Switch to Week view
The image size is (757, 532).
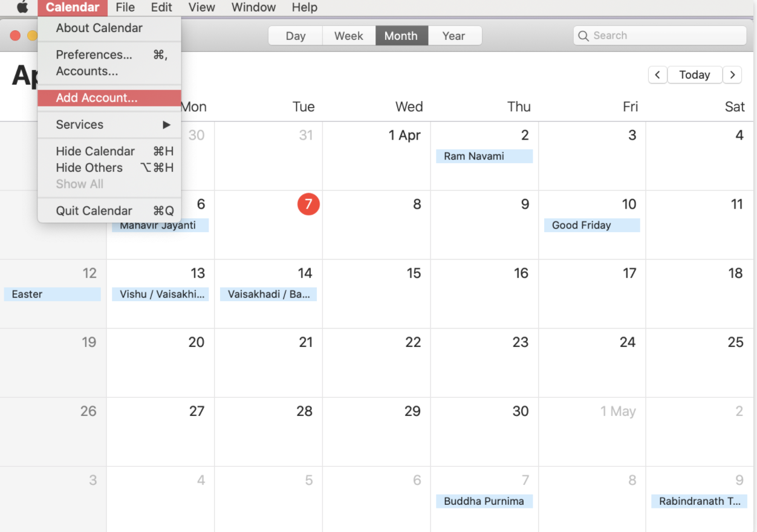(348, 36)
